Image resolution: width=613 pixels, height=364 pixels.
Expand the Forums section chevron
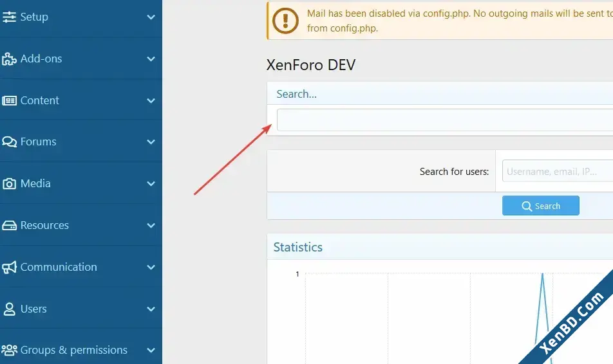(151, 141)
